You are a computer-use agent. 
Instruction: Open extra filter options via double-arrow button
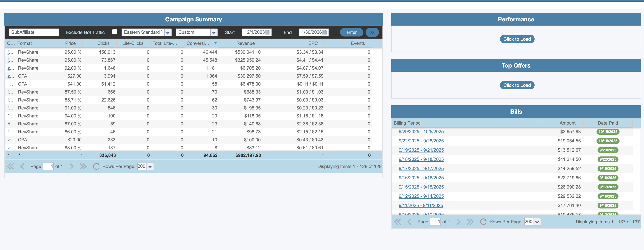(372, 32)
